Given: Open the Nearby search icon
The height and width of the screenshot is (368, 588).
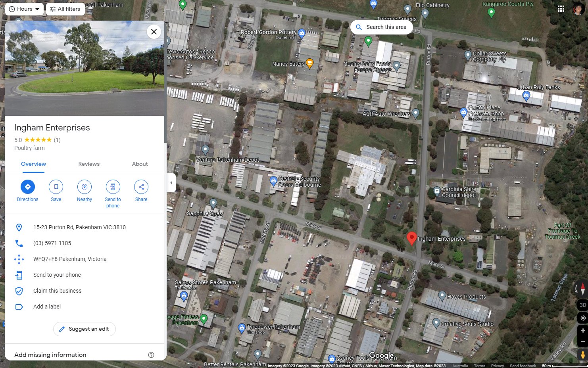Looking at the screenshot, I should [85, 187].
